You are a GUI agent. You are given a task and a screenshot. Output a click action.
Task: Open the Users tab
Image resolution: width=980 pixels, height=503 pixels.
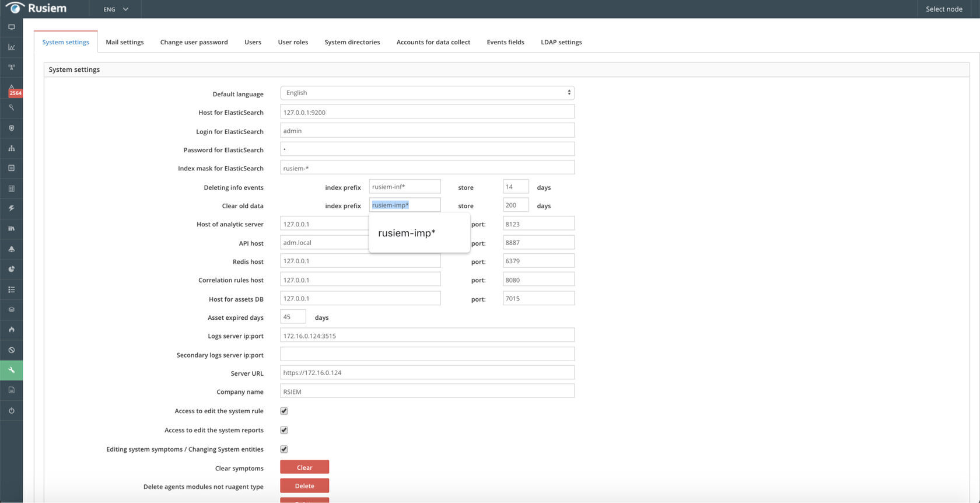pos(253,42)
